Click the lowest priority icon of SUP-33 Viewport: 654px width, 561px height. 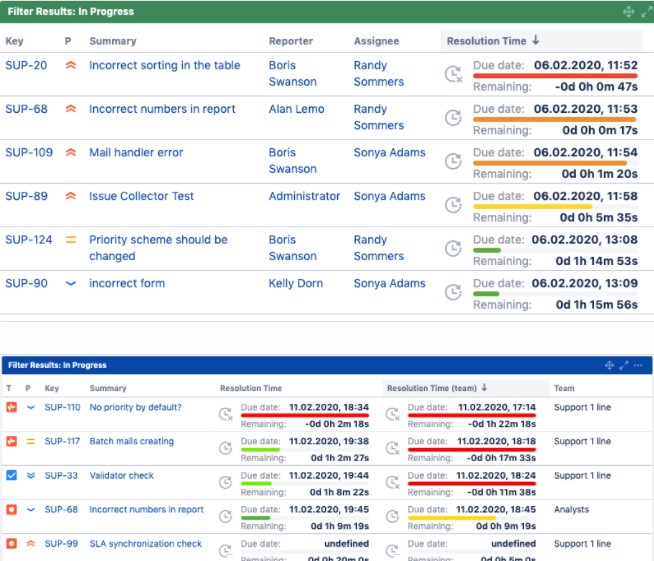point(30,475)
